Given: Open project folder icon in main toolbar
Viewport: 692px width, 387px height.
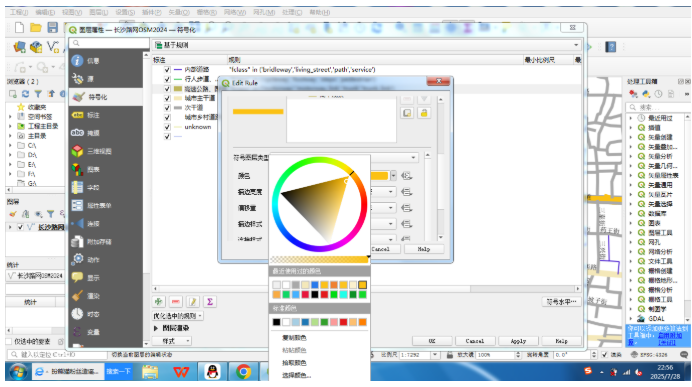Looking at the screenshot, I should (x=36, y=28).
